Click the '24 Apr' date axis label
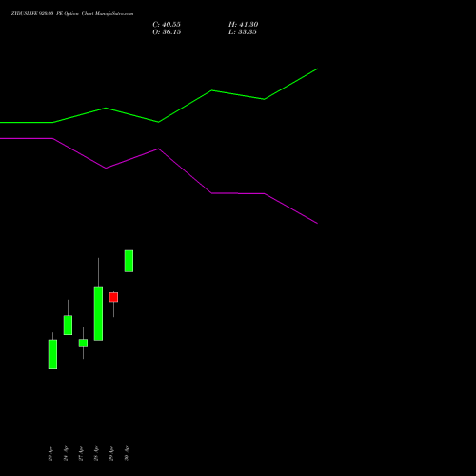This screenshot has height=476, width=476. 66,453
